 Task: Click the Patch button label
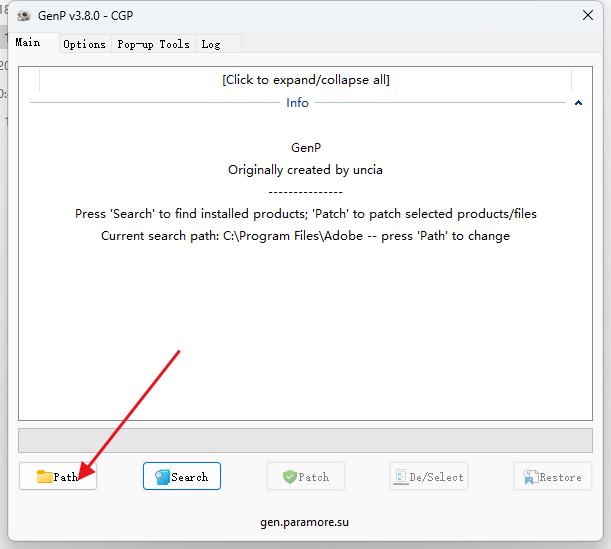(x=314, y=477)
